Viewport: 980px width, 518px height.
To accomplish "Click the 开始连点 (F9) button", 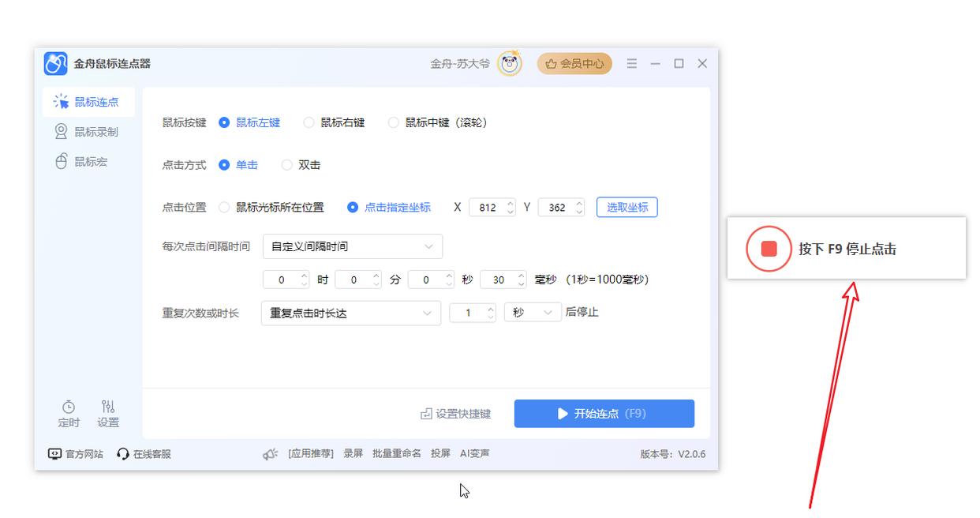I will (604, 414).
